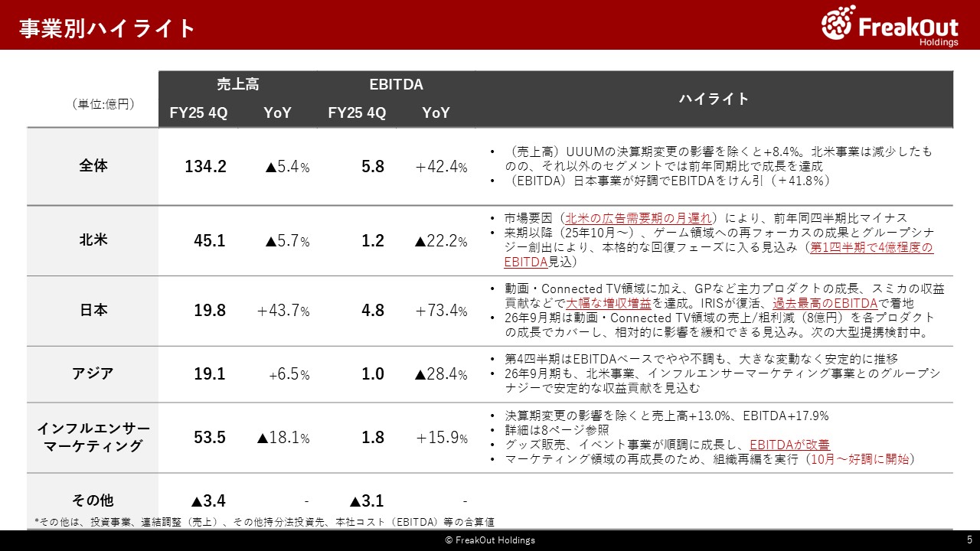
Task: Click the underlined EBITDAが改善 text
Action: point(789,445)
